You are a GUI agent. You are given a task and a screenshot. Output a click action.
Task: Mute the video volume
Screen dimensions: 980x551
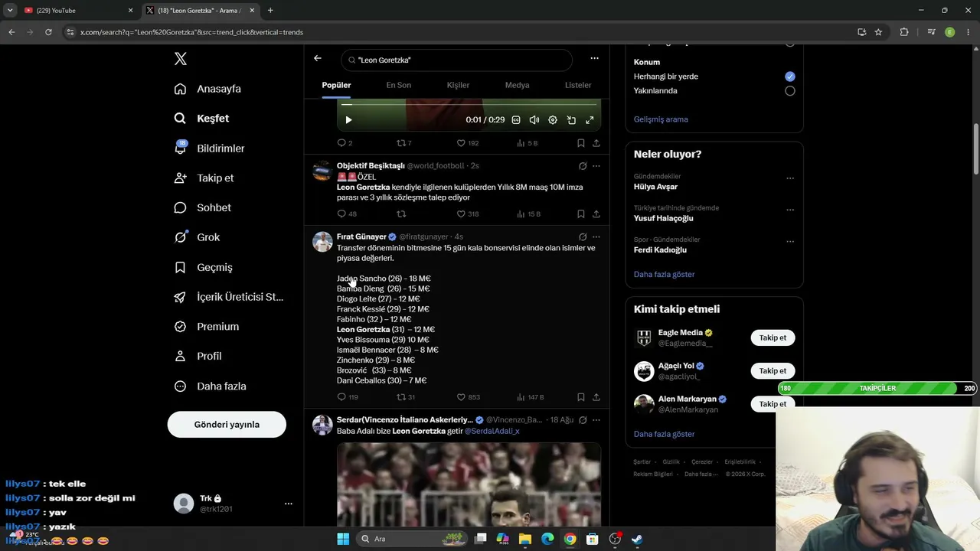pos(534,120)
